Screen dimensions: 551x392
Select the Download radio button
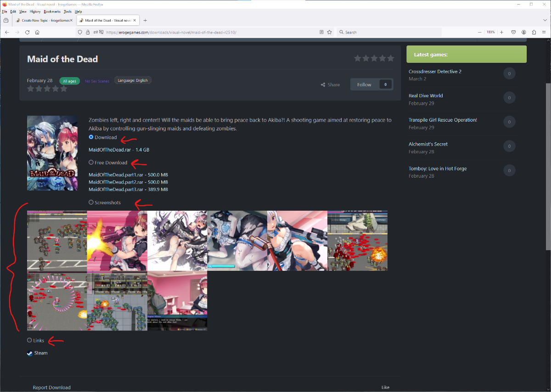pyautogui.click(x=91, y=137)
